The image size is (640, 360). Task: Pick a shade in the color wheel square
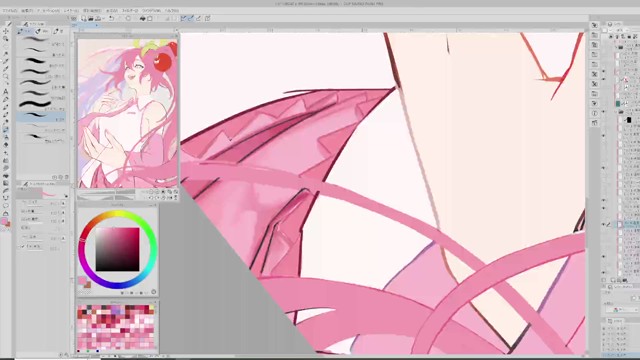(x=118, y=249)
